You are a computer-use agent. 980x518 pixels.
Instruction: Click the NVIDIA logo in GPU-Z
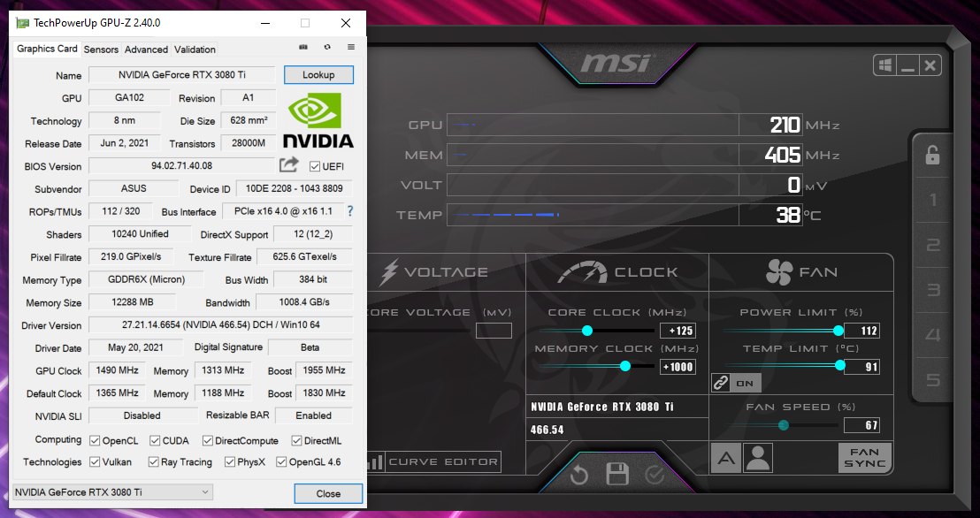pos(318,120)
